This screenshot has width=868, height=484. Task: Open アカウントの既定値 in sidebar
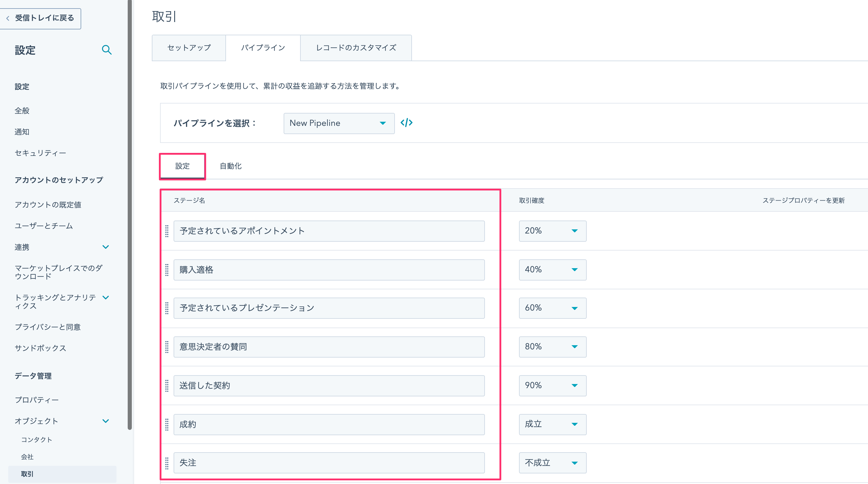48,205
